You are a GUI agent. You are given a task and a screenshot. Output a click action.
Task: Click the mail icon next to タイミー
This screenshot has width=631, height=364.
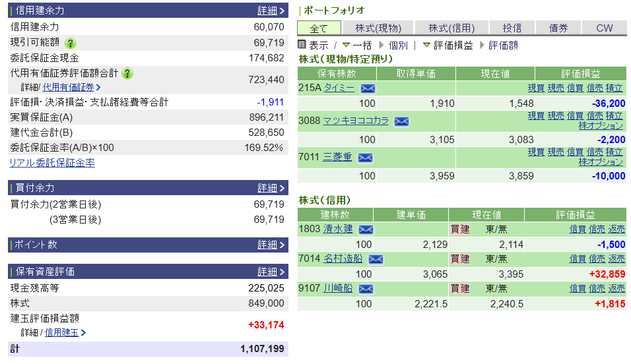[368, 88]
